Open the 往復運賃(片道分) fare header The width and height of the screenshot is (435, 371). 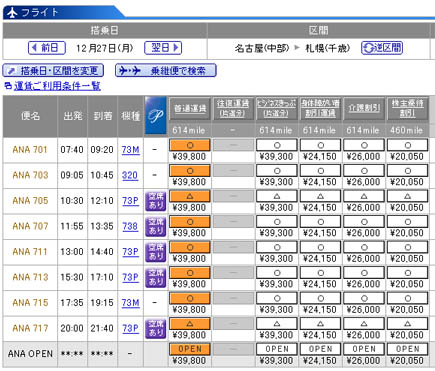[233, 109]
